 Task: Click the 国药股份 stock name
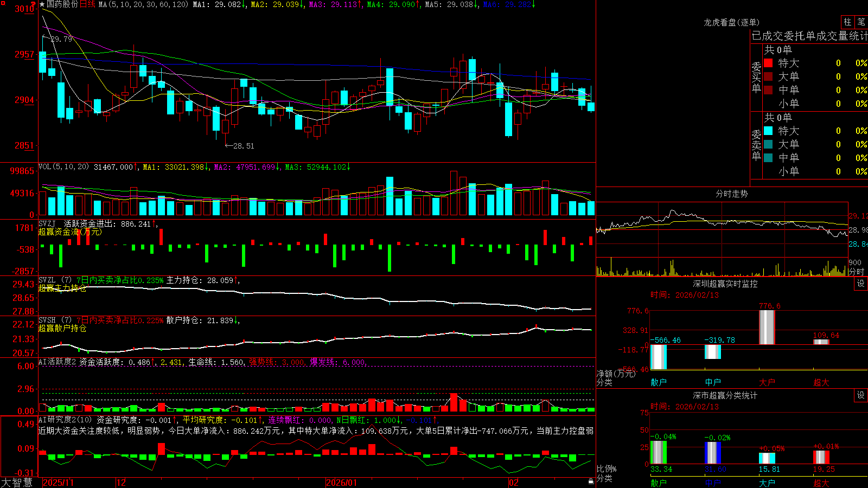point(62,4)
